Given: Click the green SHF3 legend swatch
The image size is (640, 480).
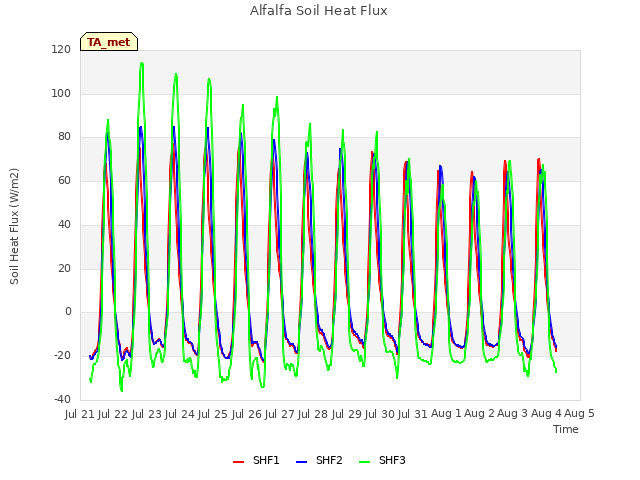Looking at the screenshot, I should [364, 462].
